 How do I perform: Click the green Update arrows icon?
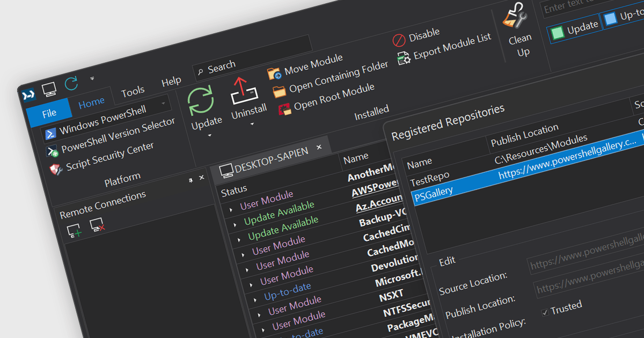point(201,101)
